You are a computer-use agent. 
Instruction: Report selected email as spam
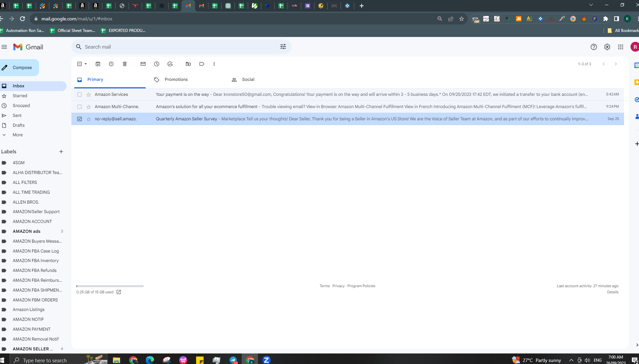tap(111, 64)
